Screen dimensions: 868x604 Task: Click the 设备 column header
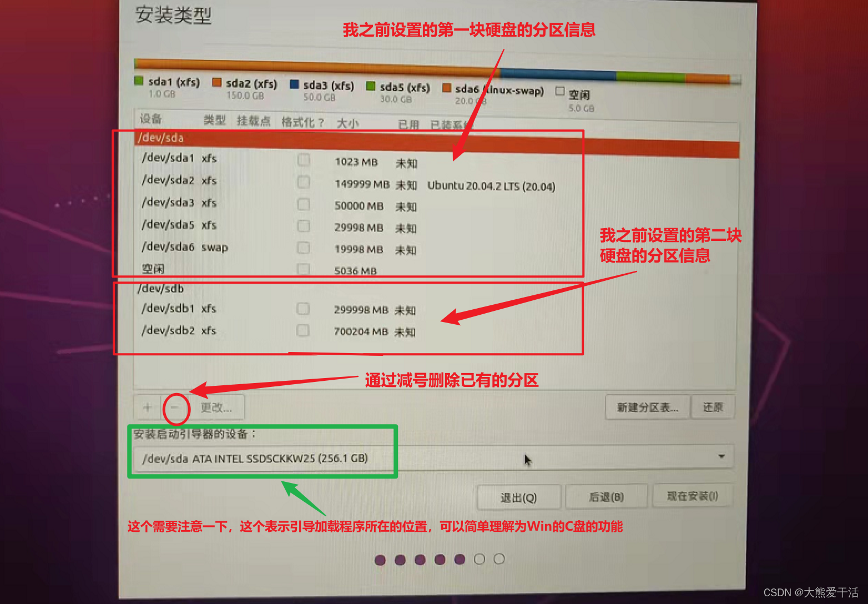click(151, 119)
